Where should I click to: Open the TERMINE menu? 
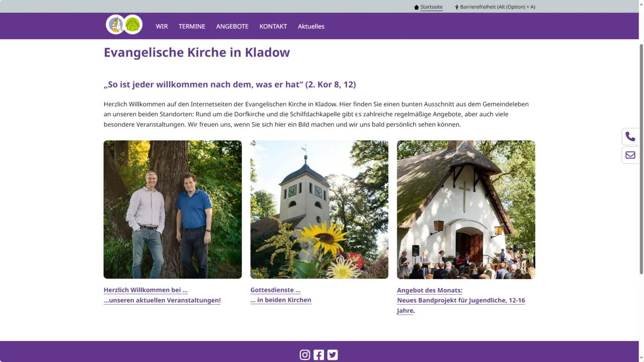tap(192, 26)
